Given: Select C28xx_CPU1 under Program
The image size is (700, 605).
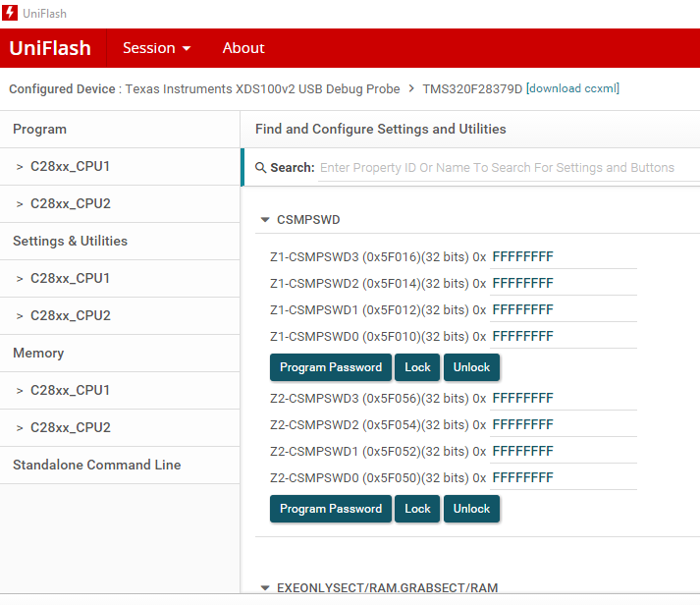Looking at the screenshot, I should 70,166.
